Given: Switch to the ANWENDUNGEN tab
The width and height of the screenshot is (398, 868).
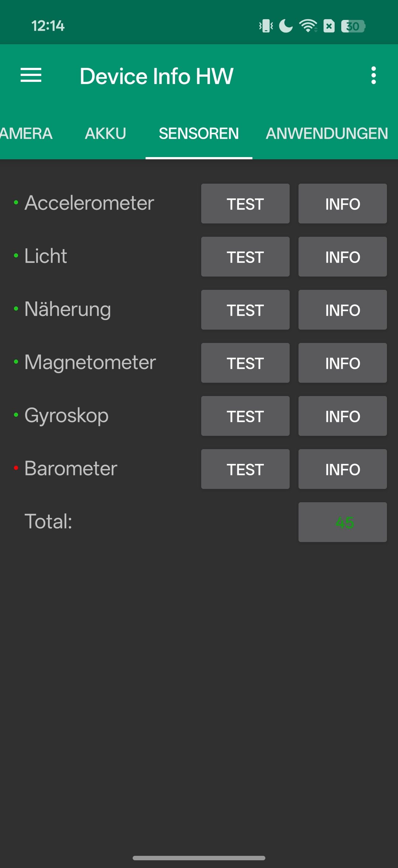Looking at the screenshot, I should 327,133.
